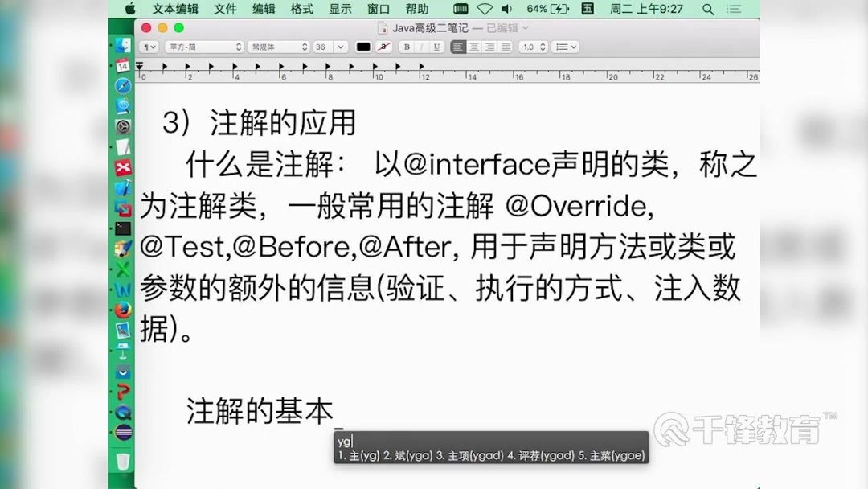The width and height of the screenshot is (868, 489).
Task: Open the 苹方-简 font family dropdown
Action: (205, 47)
